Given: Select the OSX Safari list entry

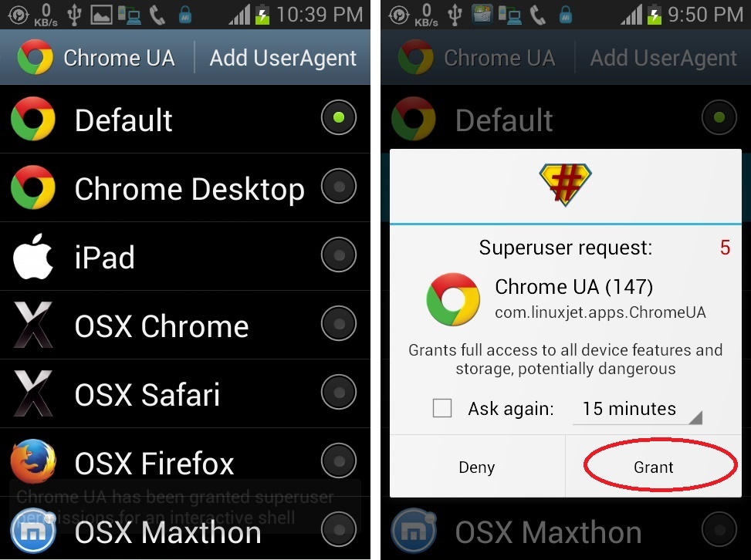Looking at the screenshot, I should click(185, 393).
